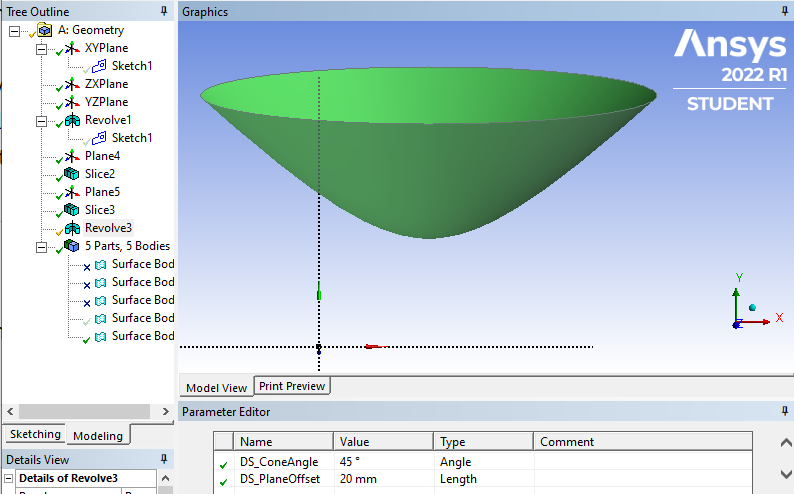Click the Plane5 icon in the tree outline
794x494 pixels.
point(71,192)
